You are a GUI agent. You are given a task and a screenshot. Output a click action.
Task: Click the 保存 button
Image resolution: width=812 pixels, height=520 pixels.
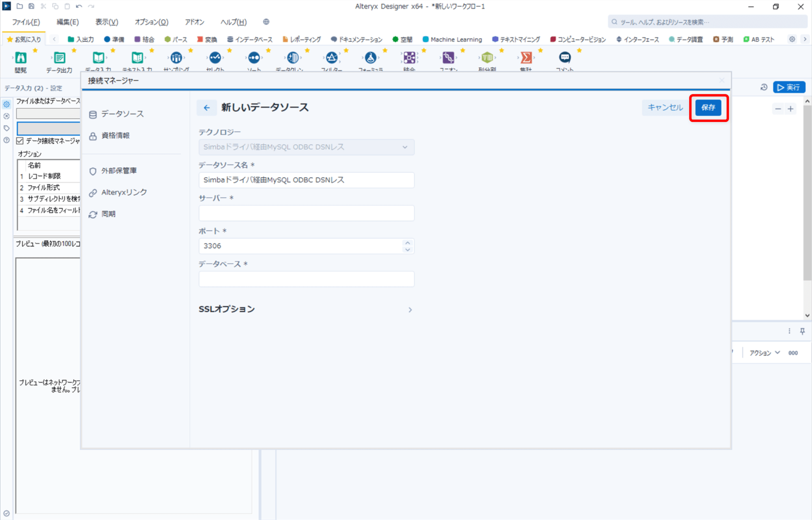(708, 108)
